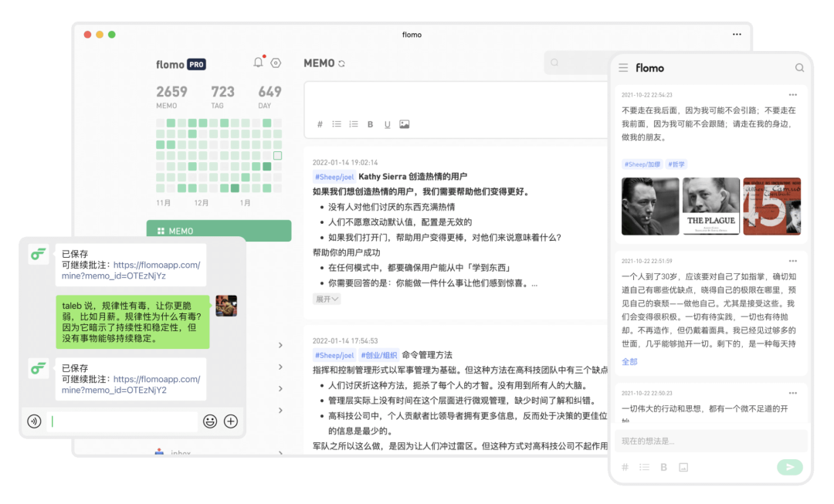Apply bold with desktop editor B icon
The width and height of the screenshot is (834, 504).
[x=370, y=124]
